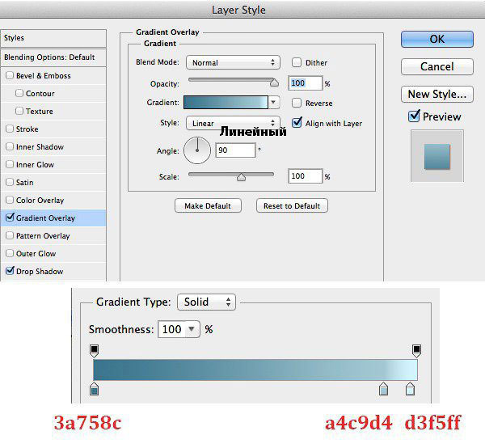Click the Scale slider handle

point(241,177)
